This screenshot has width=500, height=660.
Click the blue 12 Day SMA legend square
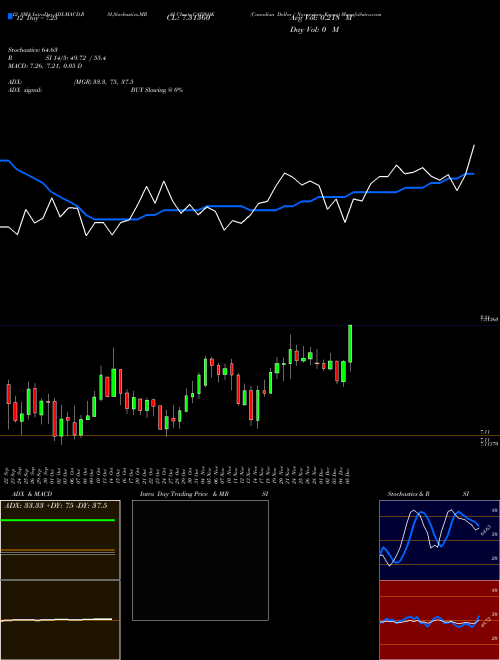pos(10,16)
